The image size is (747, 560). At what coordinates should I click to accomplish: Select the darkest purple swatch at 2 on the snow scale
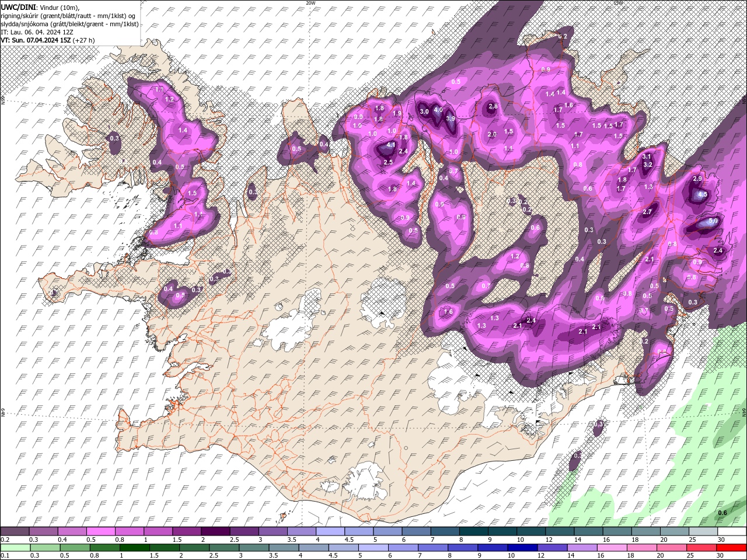pos(215,531)
